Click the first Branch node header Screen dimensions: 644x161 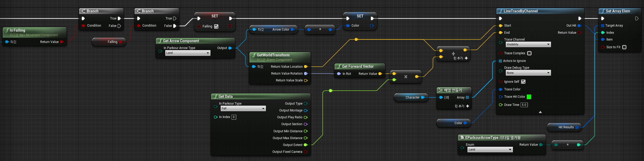[x=101, y=11]
